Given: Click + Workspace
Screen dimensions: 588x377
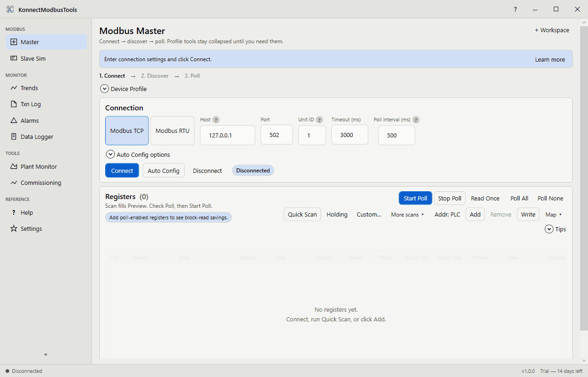Looking at the screenshot, I should coord(552,30).
